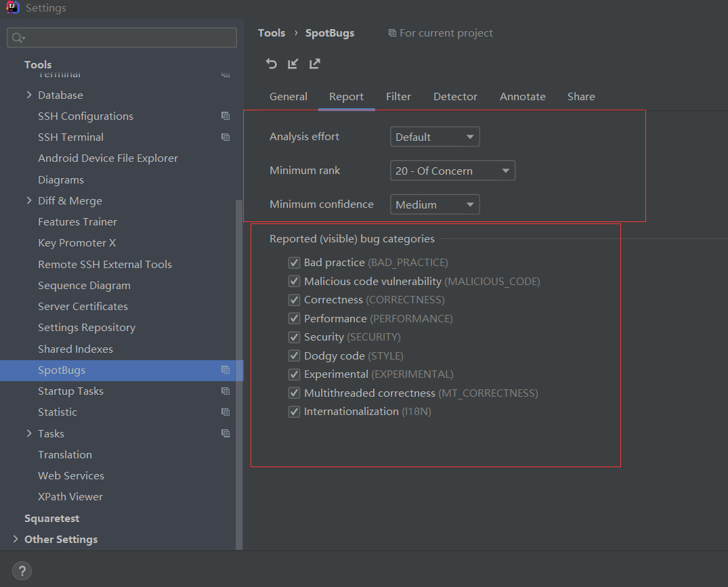Switch to the Share tab
Screen dimensions: 728x587
click(x=581, y=97)
